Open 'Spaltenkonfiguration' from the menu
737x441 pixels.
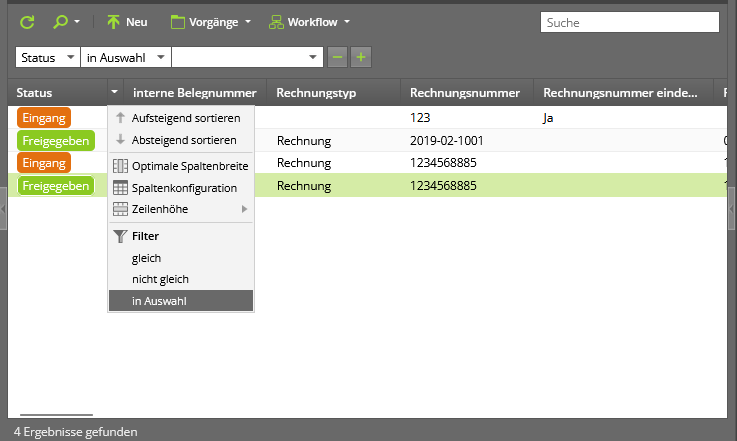point(181,188)
